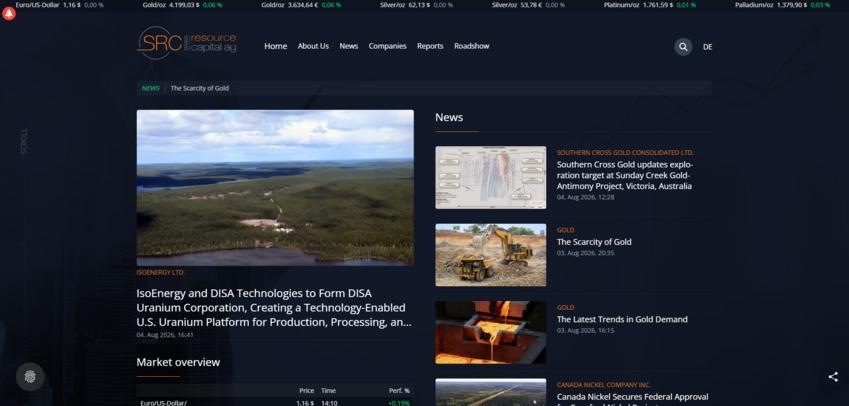Open the Companies menu item
Image resolution: width=849 pixels, height=406 pixels.
pyautogui.click(x=388, y=46)
